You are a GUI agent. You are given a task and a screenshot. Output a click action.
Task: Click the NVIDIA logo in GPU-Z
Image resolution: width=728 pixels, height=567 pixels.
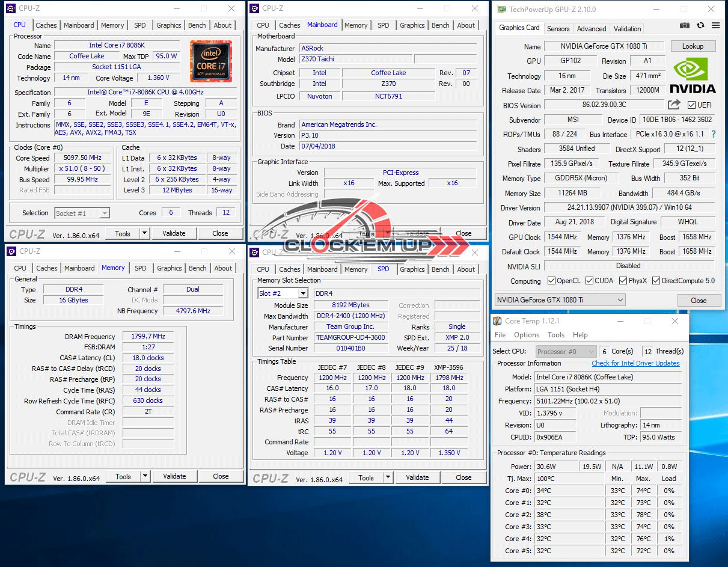click(x=693, y=76)
